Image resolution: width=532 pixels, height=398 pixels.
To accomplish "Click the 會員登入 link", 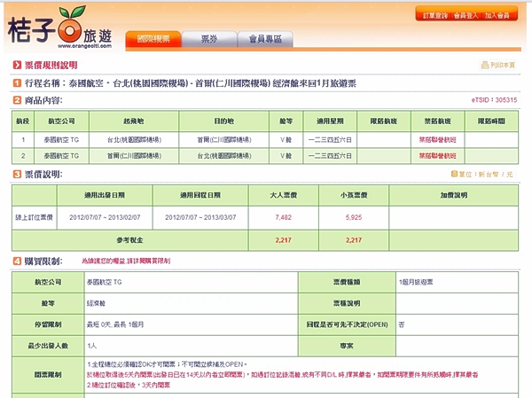I will tap(465, 15).
